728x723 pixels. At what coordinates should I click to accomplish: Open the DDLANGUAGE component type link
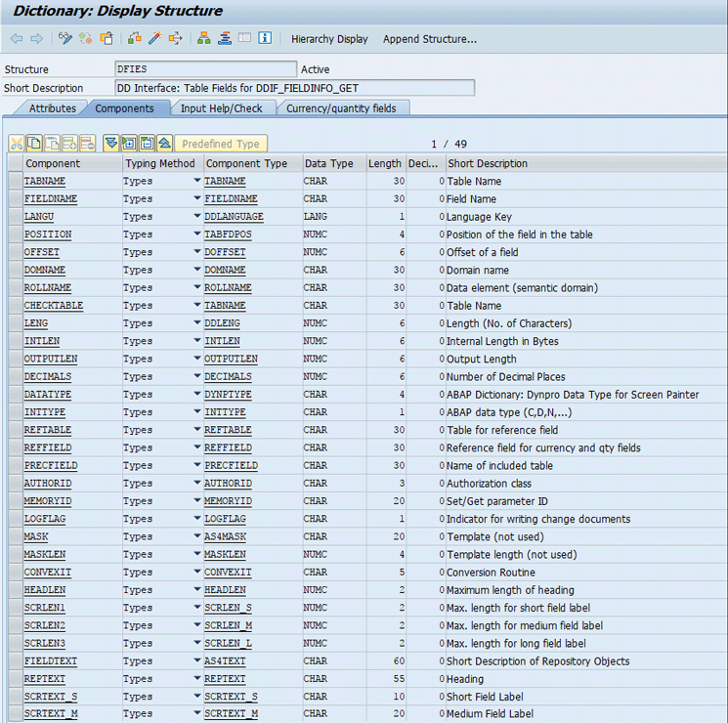click(234, 217)
